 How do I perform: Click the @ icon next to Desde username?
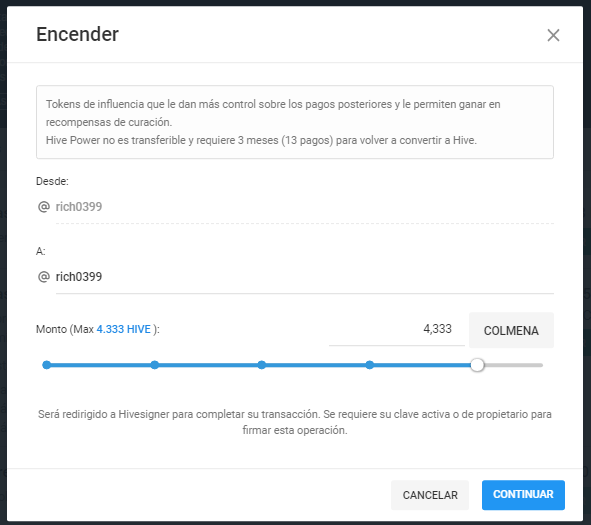pos(44,207)
